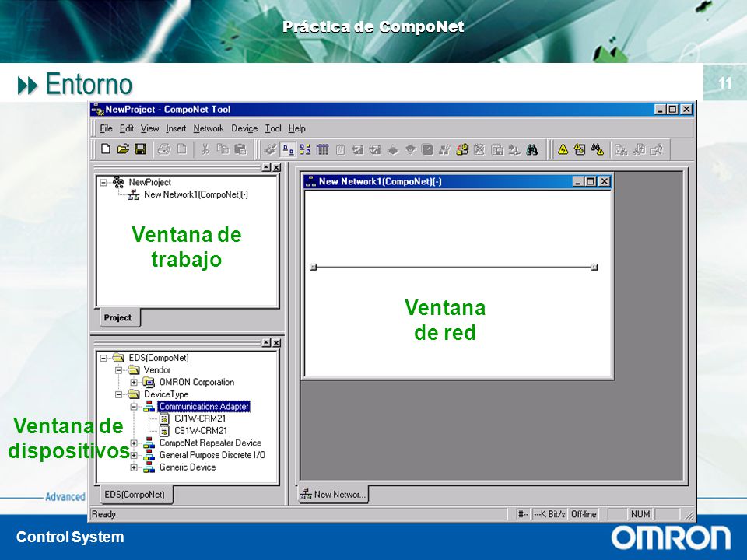The width and height of the screenshot is (747, 560).
Task: Select the Communications Adapter tree item
Action: pyautogui.click(x=204, y=406)
